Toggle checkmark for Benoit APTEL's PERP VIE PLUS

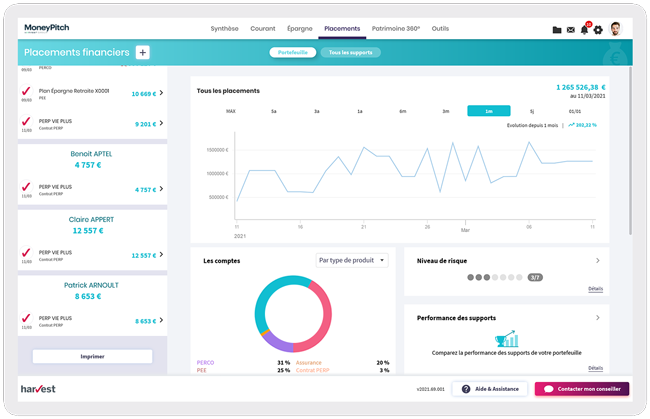pyautogui.click(x=26, y=188)
